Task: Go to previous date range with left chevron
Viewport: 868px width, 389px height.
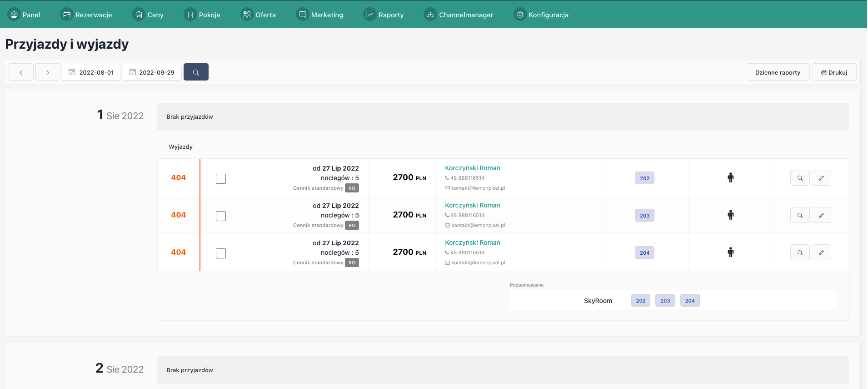Action: pyautogui.click(x=21, y=72)
